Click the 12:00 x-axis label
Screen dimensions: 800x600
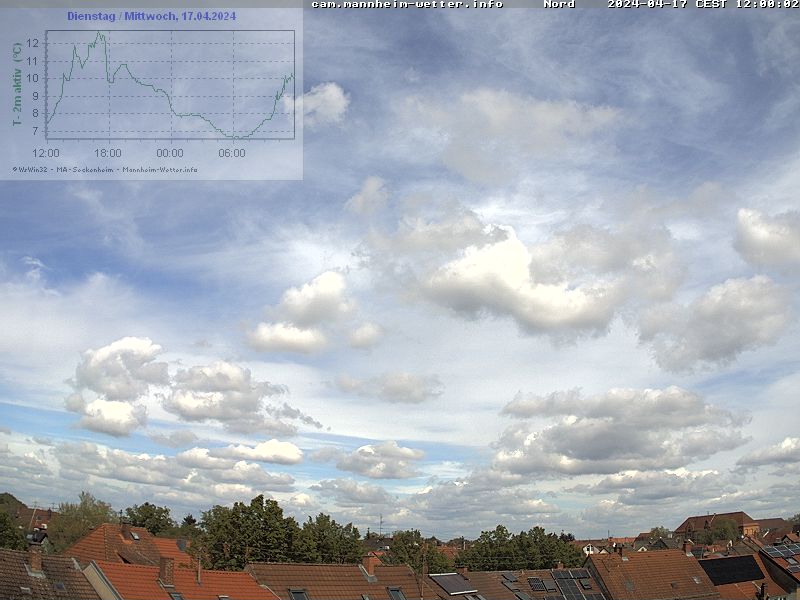pyautogui.click(x=46, y=153)
